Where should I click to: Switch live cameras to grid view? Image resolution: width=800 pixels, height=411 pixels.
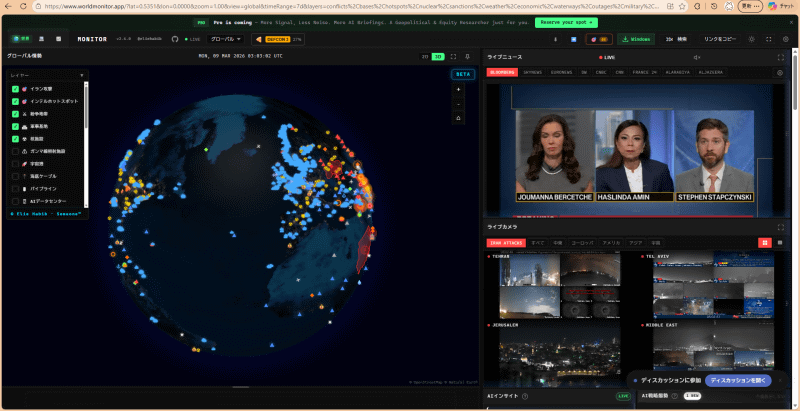(764, 243)
